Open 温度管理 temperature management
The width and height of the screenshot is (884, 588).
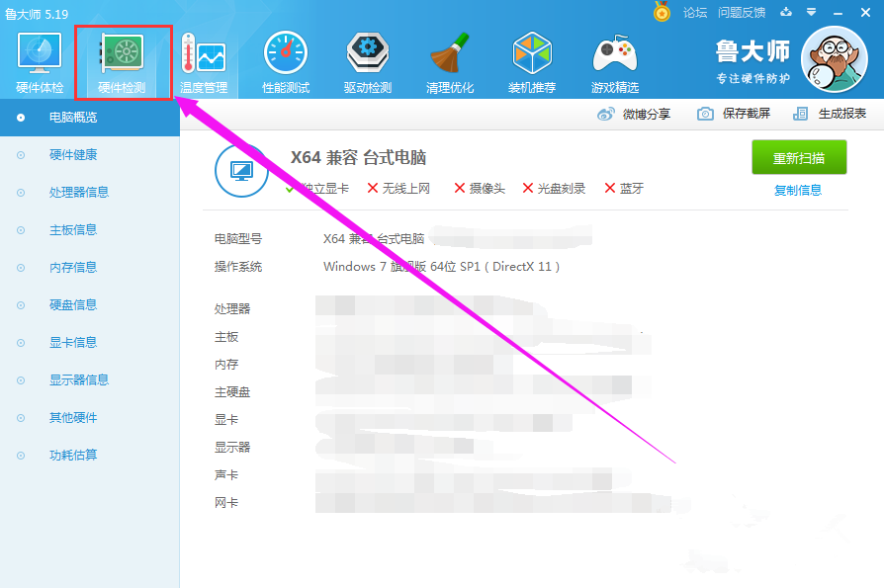point(201,59)
